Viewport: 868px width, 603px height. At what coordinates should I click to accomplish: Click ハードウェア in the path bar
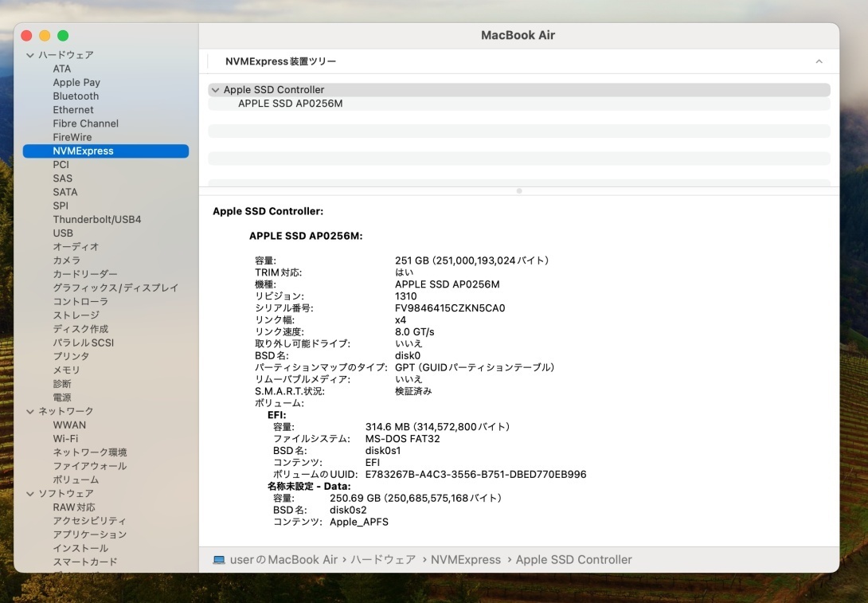pyautogui.click(x=383, y=560)
